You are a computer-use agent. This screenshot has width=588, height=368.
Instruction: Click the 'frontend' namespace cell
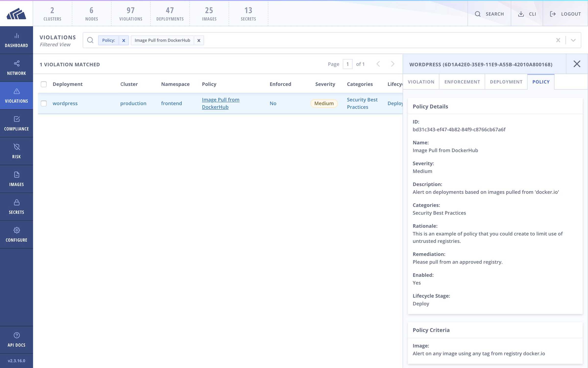[171, 103]
